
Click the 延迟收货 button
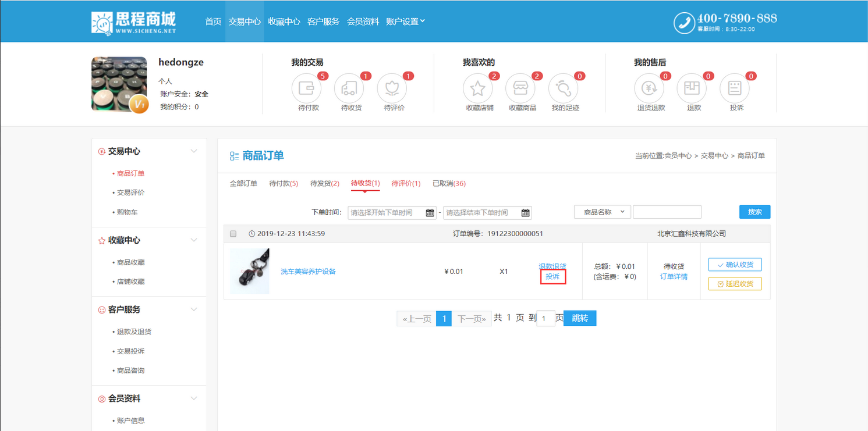735,284
